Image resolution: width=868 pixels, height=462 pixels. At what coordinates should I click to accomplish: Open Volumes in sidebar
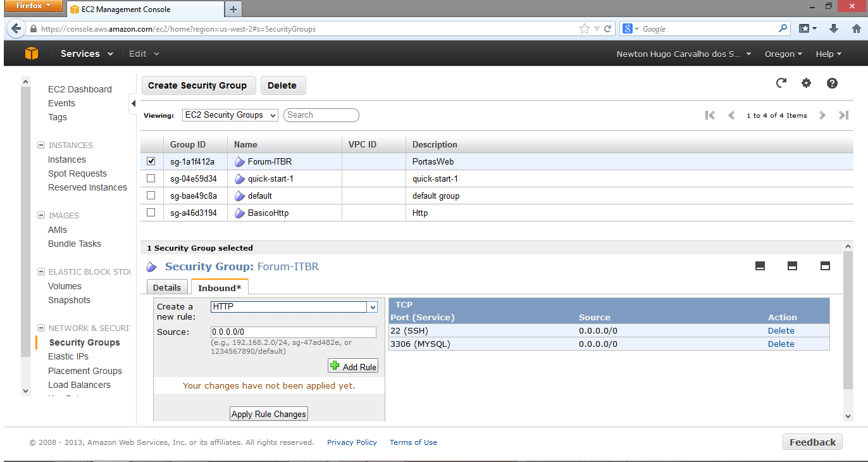pyautogui.click(x=65, y=286)
